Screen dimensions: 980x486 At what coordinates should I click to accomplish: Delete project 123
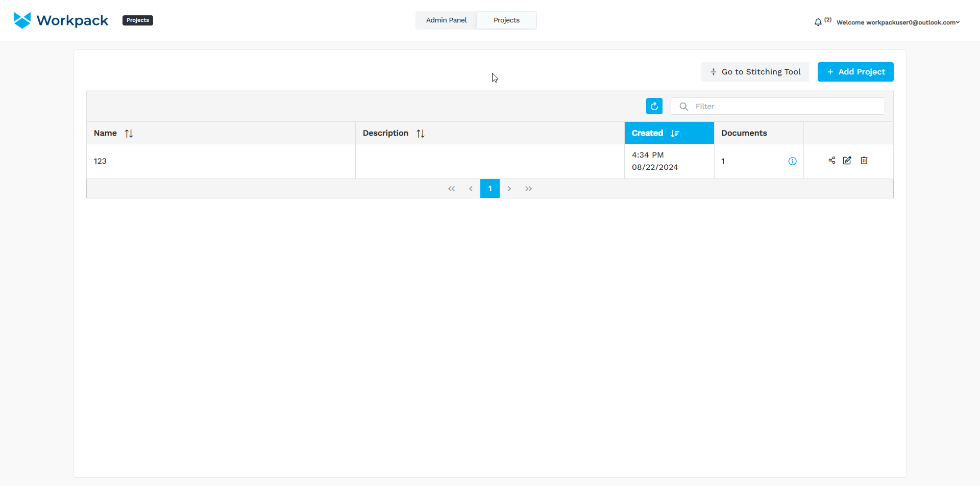(864, 161)
